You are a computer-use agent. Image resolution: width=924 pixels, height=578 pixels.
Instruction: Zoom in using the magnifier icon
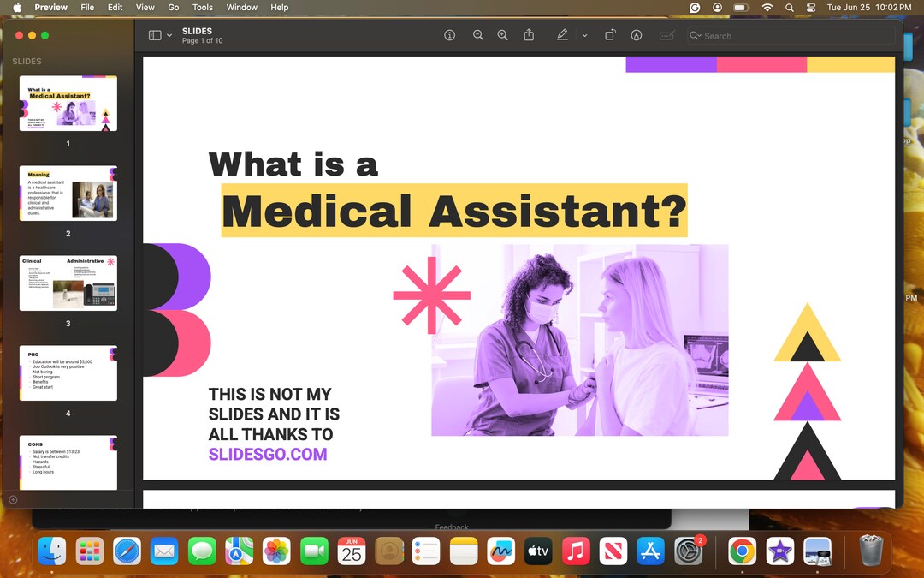coord(503,35)
